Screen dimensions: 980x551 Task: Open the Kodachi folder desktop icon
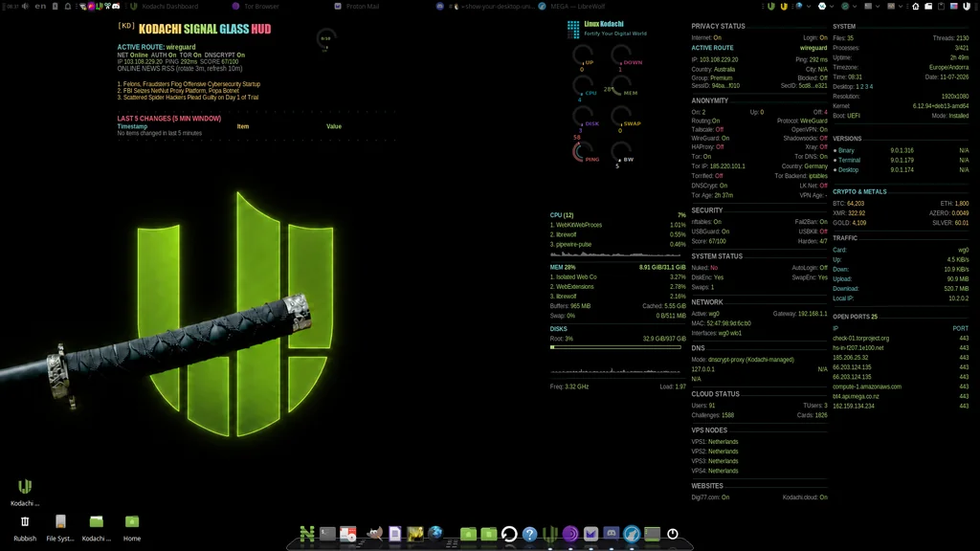point(97,527)
